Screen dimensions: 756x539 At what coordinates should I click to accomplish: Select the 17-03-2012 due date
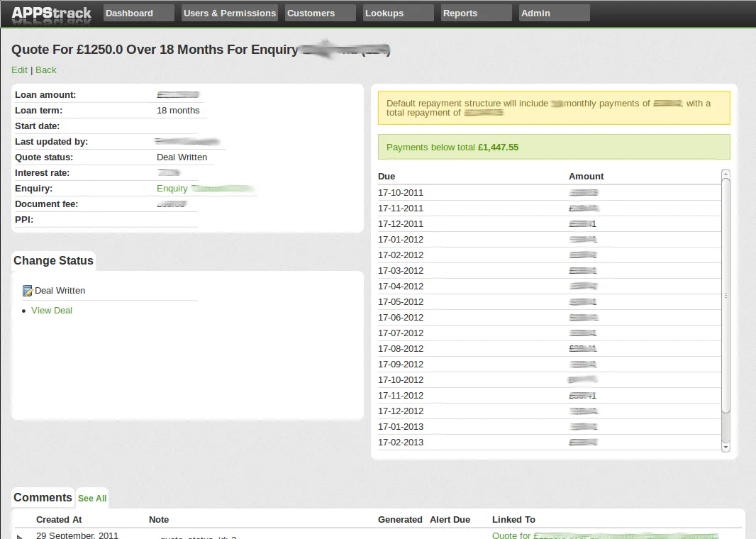coord(401,270)
